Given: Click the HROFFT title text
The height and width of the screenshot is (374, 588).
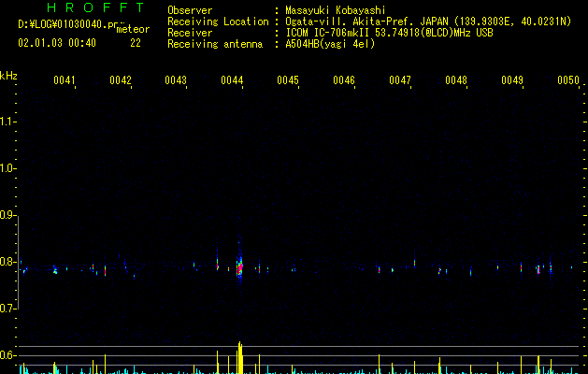Looking at the screenshot, I should [x=95, y=7].
